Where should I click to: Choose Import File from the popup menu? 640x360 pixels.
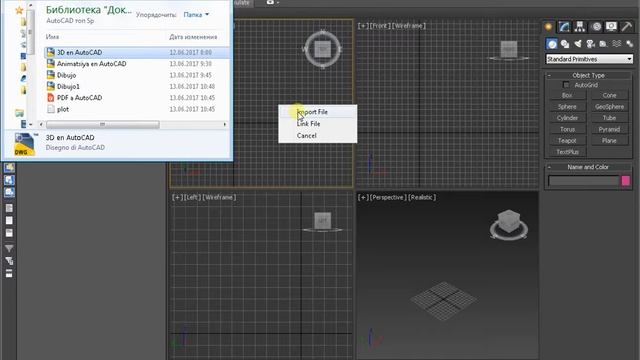click(x=317, y=112)
